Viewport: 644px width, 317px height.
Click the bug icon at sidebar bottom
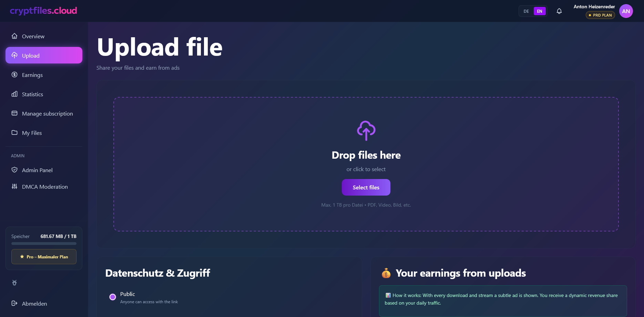click(14, 283)
